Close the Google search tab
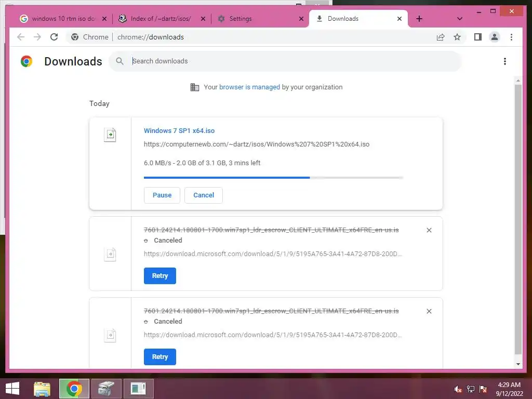Viewport: 532px width, 399px height. [104, 19]
